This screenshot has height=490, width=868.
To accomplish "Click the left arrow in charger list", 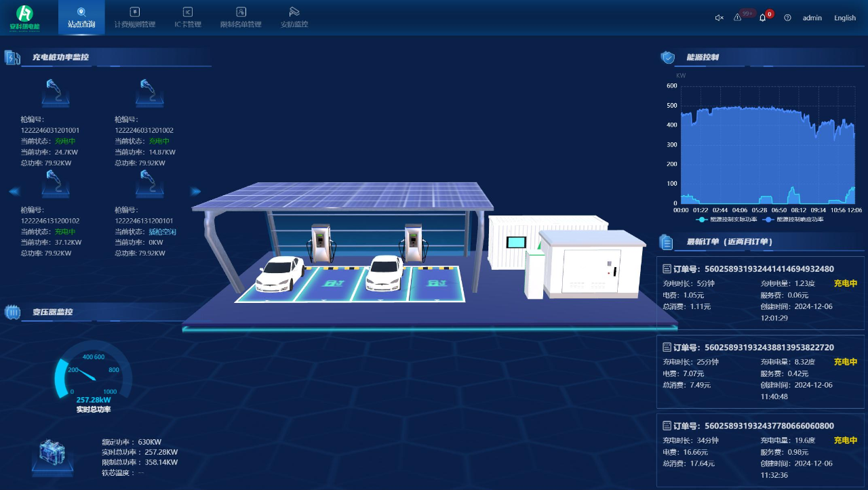I will pyautogui.click(x=14, y=192).
